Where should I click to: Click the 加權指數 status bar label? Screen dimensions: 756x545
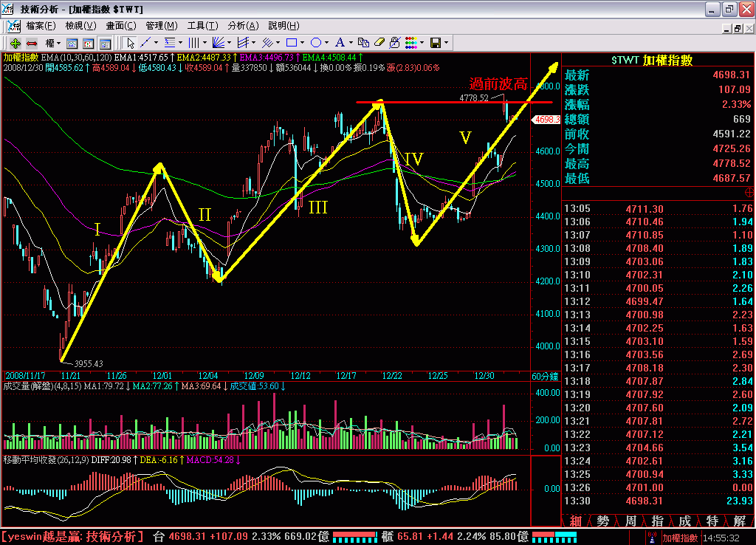pyautogui.click(x=680, y=538)
